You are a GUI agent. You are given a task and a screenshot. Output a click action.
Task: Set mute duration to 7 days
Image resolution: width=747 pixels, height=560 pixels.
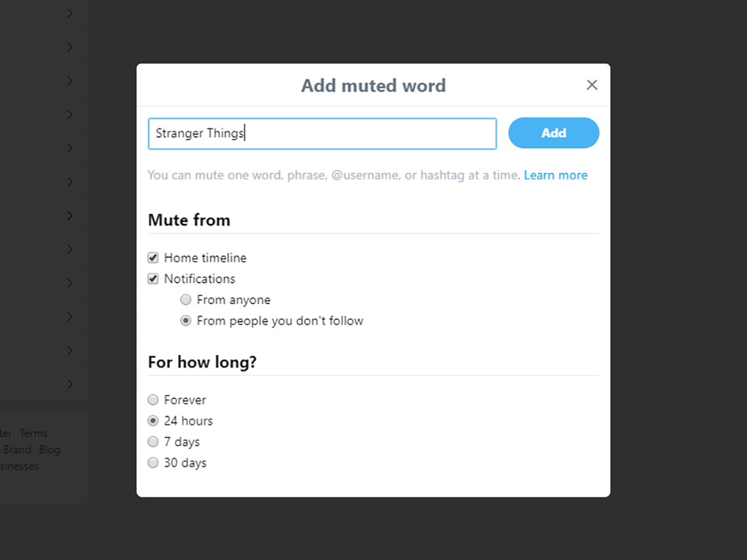tap(153, 442)
